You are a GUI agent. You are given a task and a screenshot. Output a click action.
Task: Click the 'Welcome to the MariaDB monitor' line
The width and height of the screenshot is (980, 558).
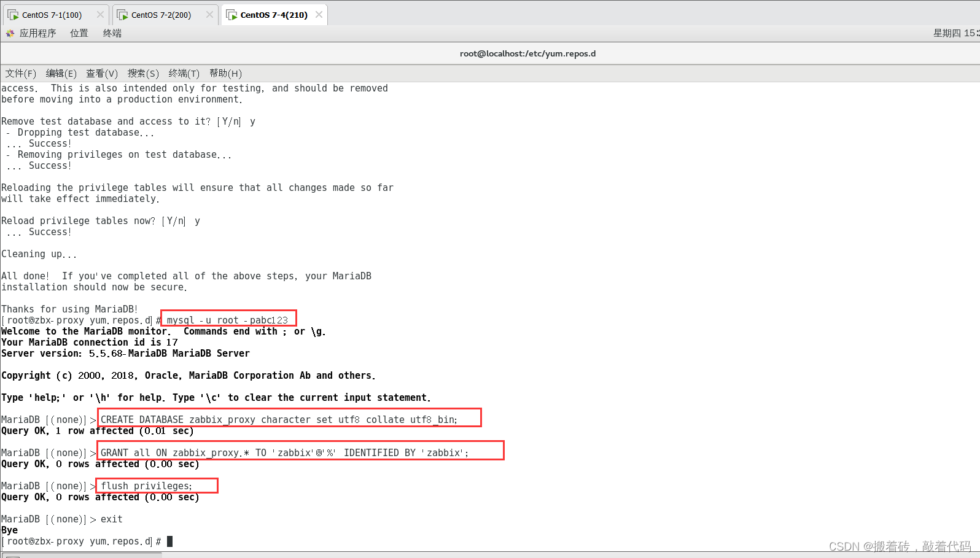tap(163, 331)
